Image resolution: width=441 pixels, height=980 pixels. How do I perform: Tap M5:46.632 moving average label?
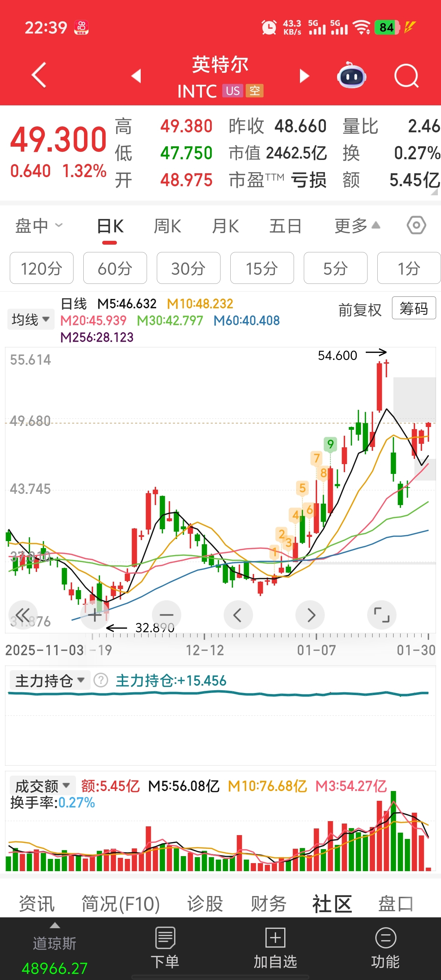(x=127, y=303)
